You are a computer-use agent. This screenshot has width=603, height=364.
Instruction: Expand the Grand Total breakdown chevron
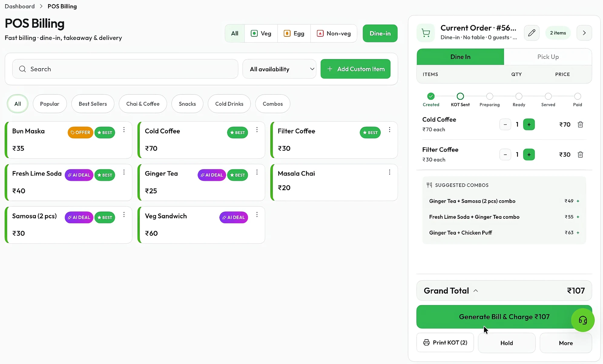pyautogui.click(x=476, y=291)
